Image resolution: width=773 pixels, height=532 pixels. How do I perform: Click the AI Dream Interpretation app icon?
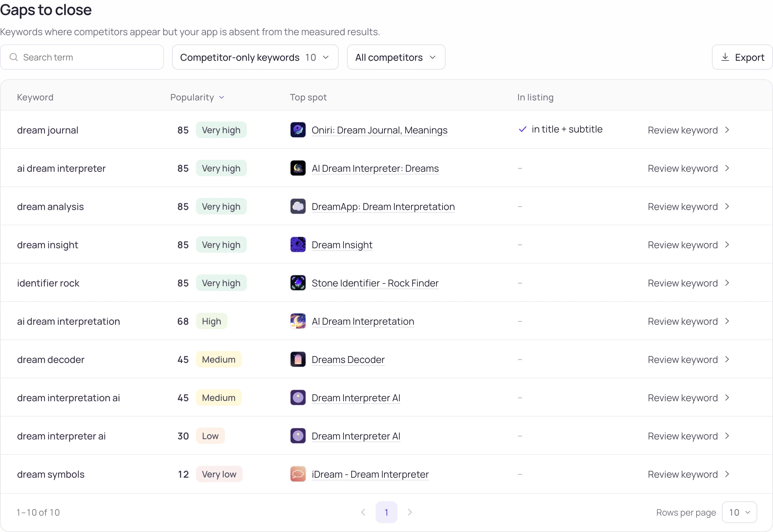298,321
